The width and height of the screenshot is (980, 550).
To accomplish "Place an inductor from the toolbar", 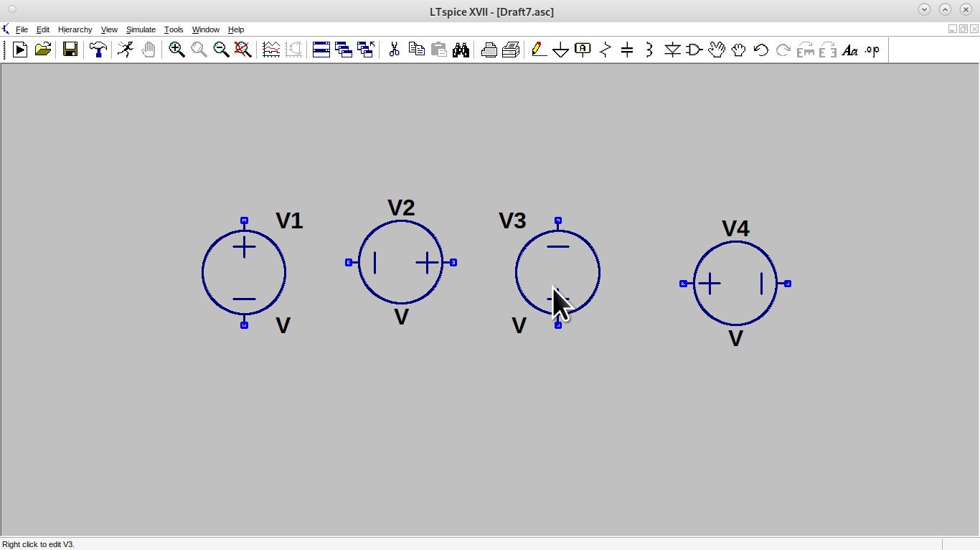I will tap(649, 50).
